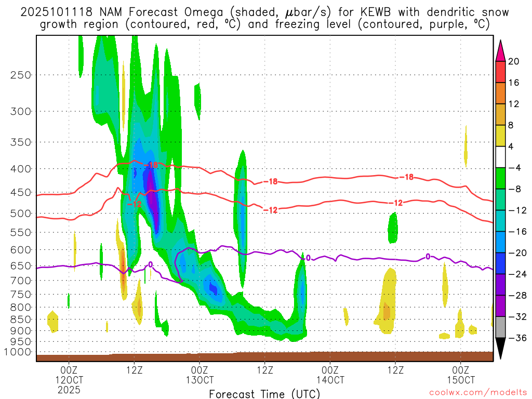Viewport: 532px width, 399px height.
Task: Click the chart title mentioning KEWB
Action: pyautogui.click(x=264, y=18)
